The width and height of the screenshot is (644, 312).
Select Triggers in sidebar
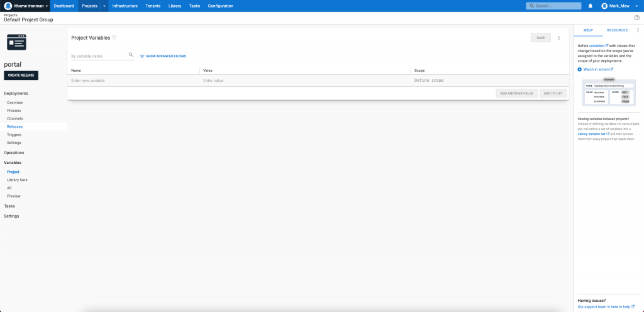(14, 135)
